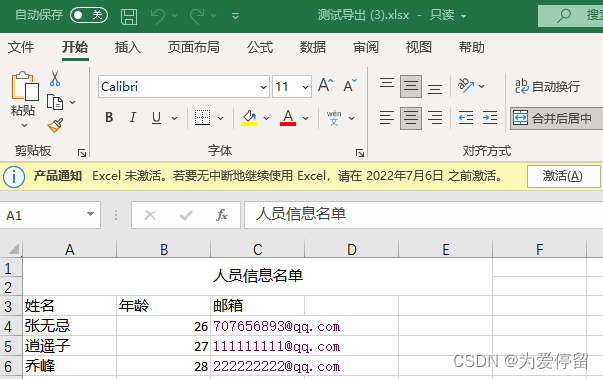Click the Top Align icon
Screen dimensions: 603x379
[387, 83]
